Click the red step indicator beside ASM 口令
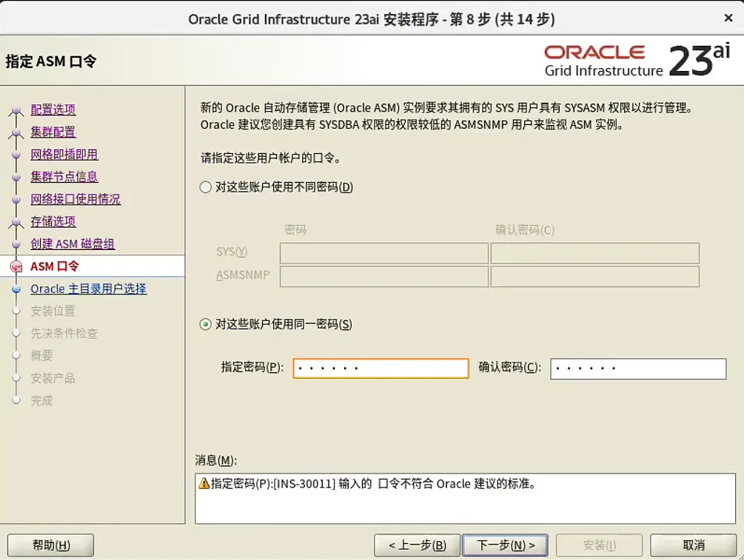 pyautogui.click(x=17, y=266)
